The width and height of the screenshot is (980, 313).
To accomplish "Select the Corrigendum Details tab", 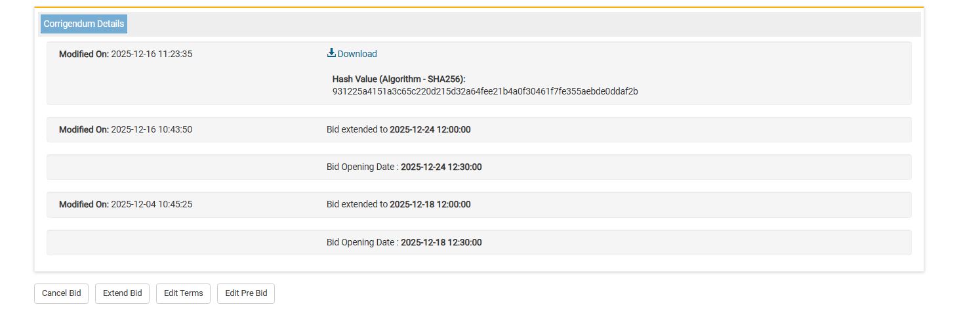I will [84, 24].
